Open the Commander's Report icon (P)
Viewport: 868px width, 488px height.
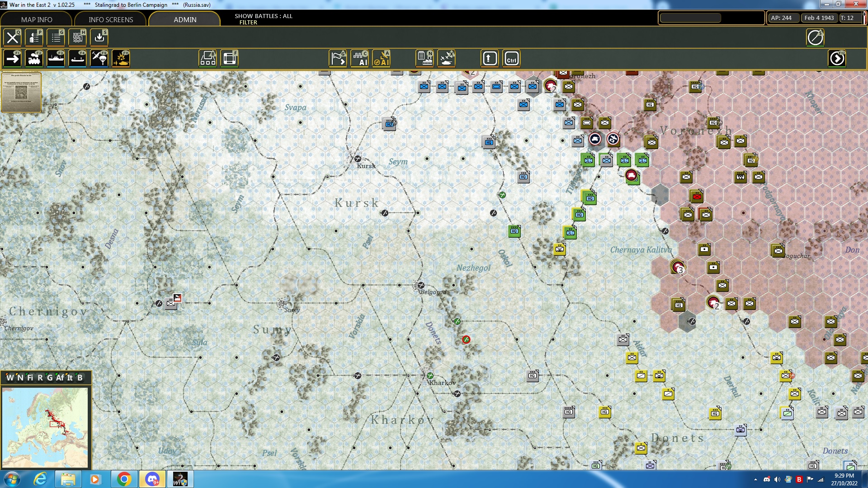[x=34, y=38]
